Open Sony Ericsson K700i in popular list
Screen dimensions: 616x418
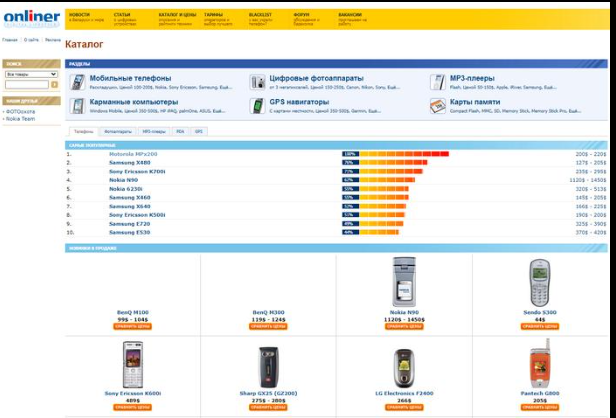tap(137, 172)
